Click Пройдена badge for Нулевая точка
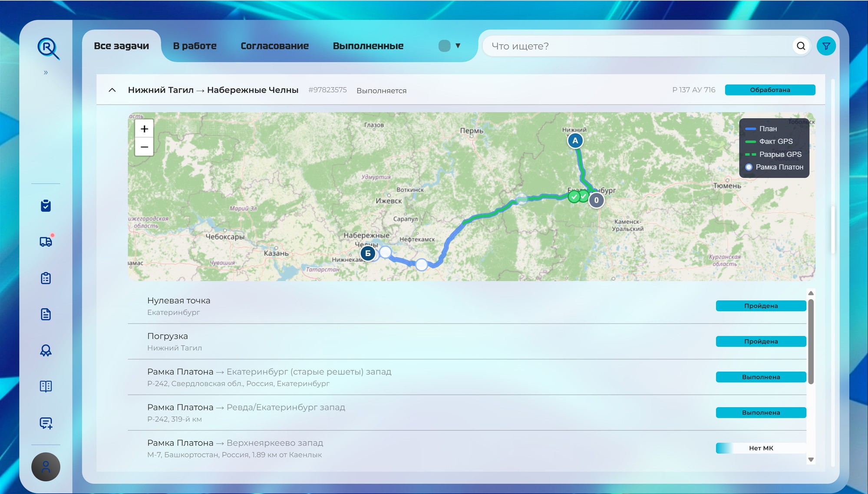 (761, 306)
